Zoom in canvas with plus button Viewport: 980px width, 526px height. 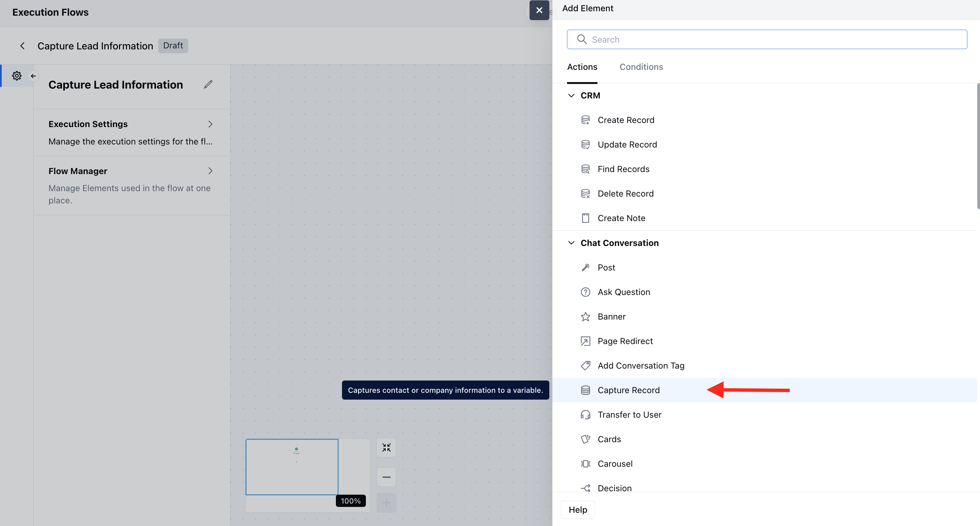pyautogui.click(x=386, y=503)
